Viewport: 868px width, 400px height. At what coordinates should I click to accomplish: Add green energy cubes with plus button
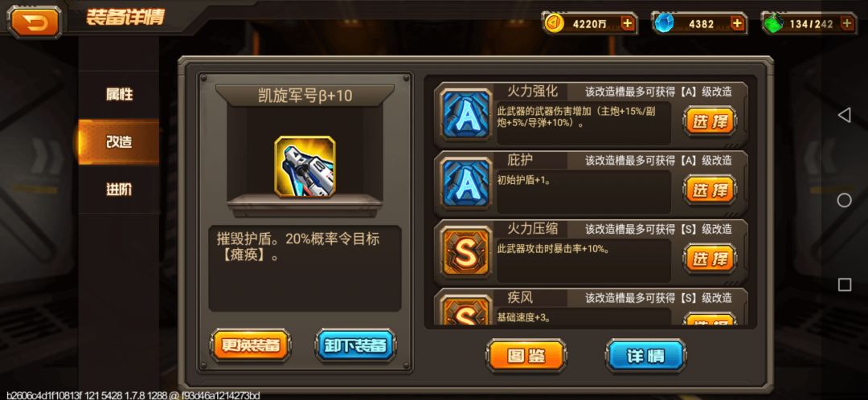846,23
